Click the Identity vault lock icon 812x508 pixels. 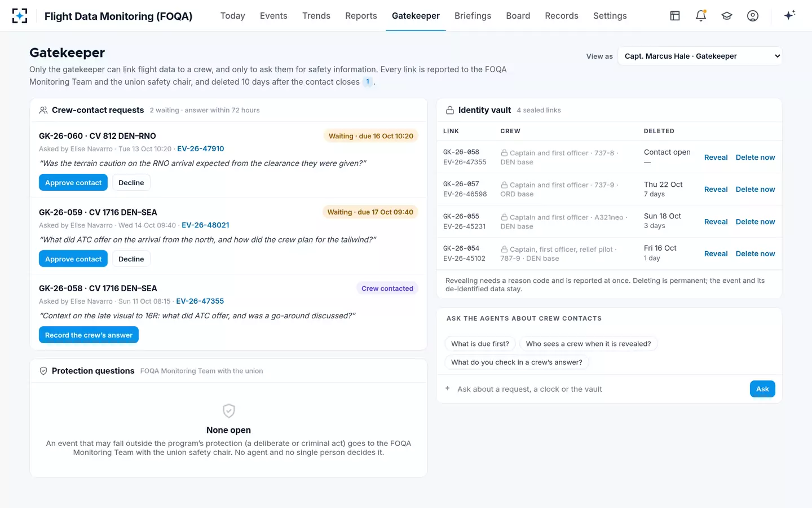pos(450,110)
